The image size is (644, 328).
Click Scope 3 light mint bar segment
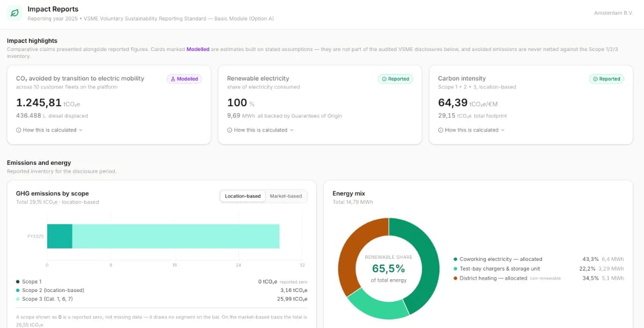coord(176,236)
